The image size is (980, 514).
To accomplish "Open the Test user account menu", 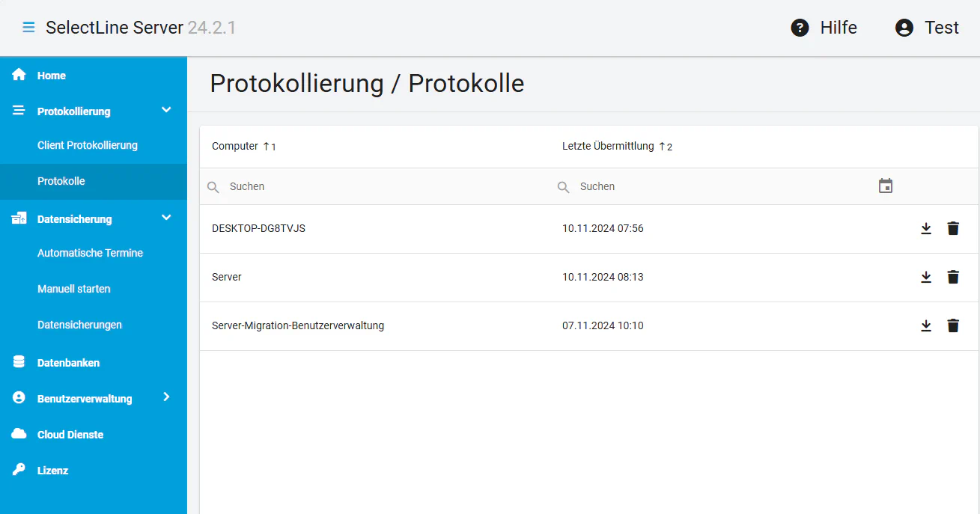I will (x=906, y=27).
